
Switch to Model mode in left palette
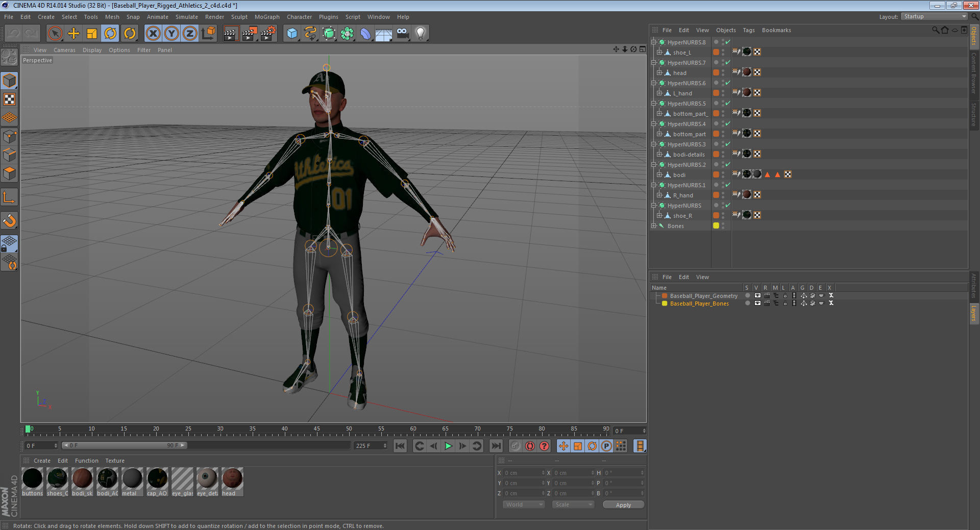[10, 81]
